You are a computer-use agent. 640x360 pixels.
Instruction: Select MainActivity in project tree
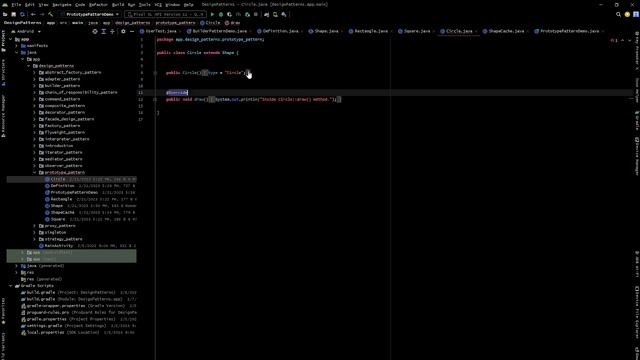coord(58,246)
